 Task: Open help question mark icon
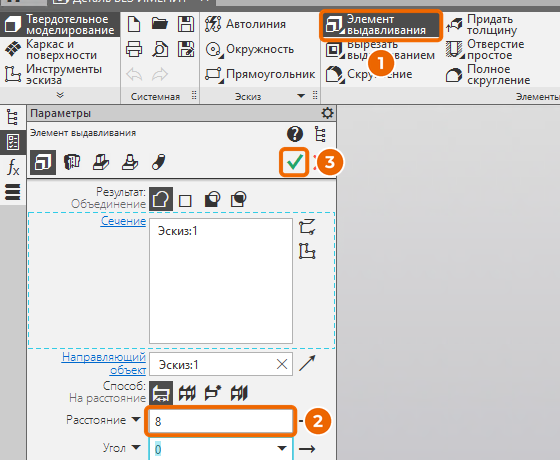click(295, 134)
